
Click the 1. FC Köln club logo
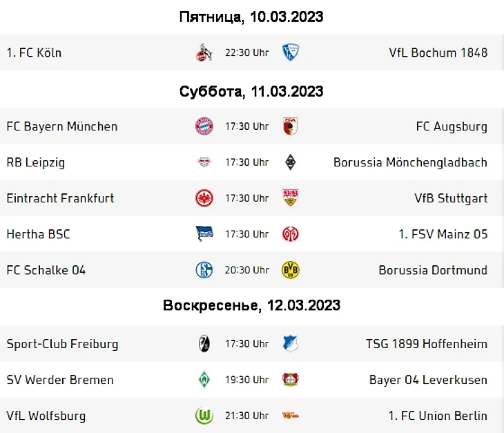(x=204, y=52)
